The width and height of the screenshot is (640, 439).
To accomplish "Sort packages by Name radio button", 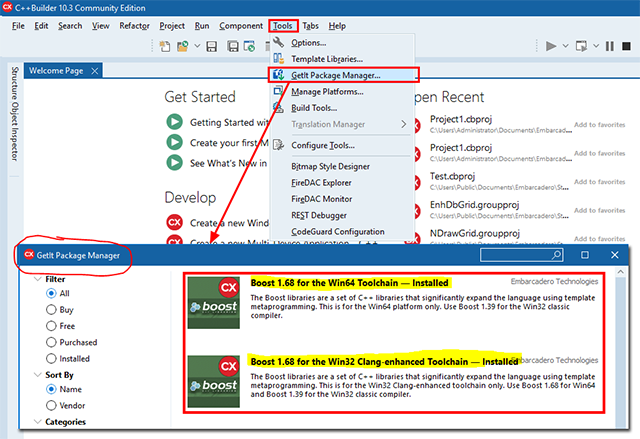I will coord(51,389).
